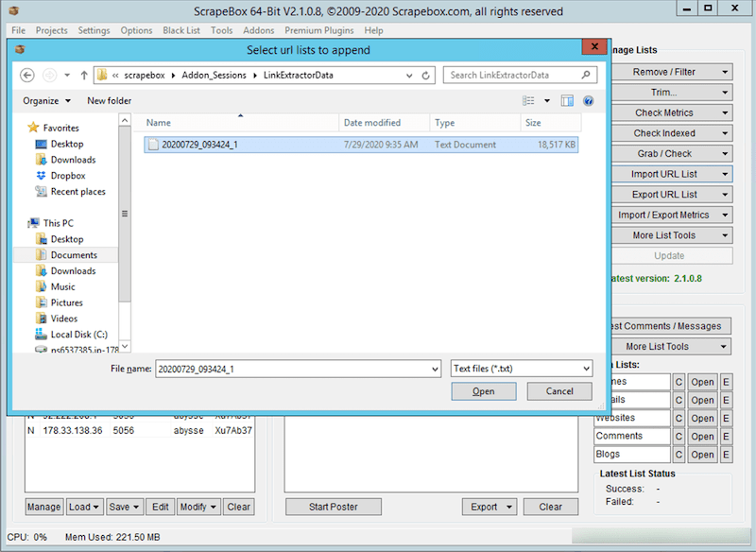Expand the Export URL List dropdown
The width and height of the screenshot is (756, 552).
(725, 195)
